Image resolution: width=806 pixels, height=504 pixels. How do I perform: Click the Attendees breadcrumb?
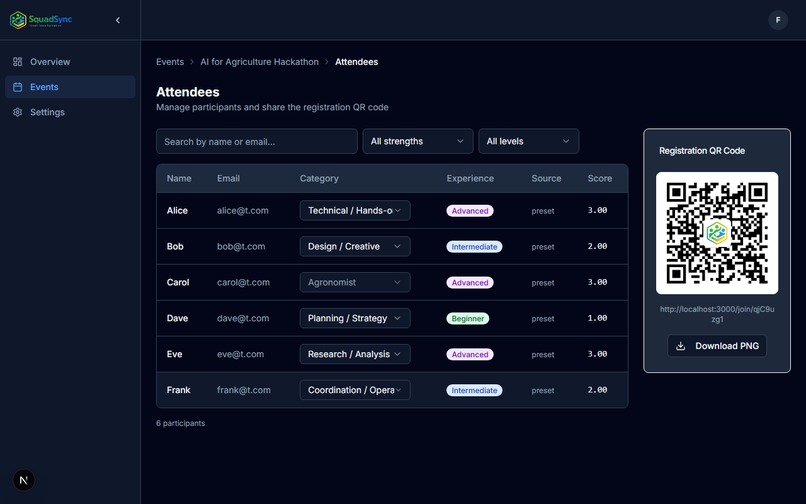coord(356,62)
